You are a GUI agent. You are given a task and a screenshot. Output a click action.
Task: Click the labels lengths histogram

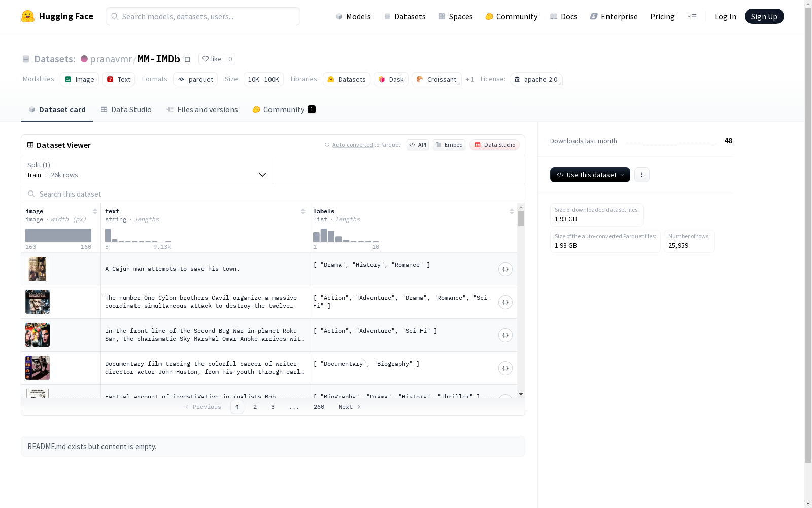pos(346,235)
